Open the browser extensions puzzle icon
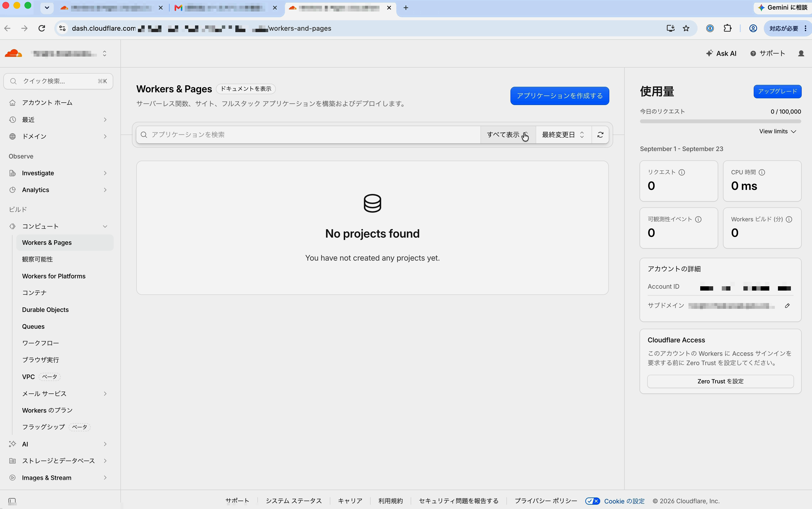This screenshot has height=509, width=812. [728, 28]
